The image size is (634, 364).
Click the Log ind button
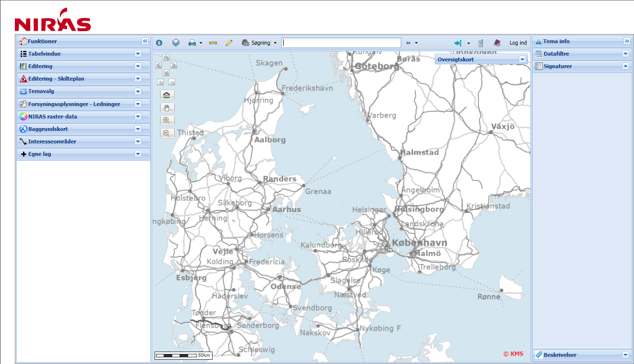point(518,43)
